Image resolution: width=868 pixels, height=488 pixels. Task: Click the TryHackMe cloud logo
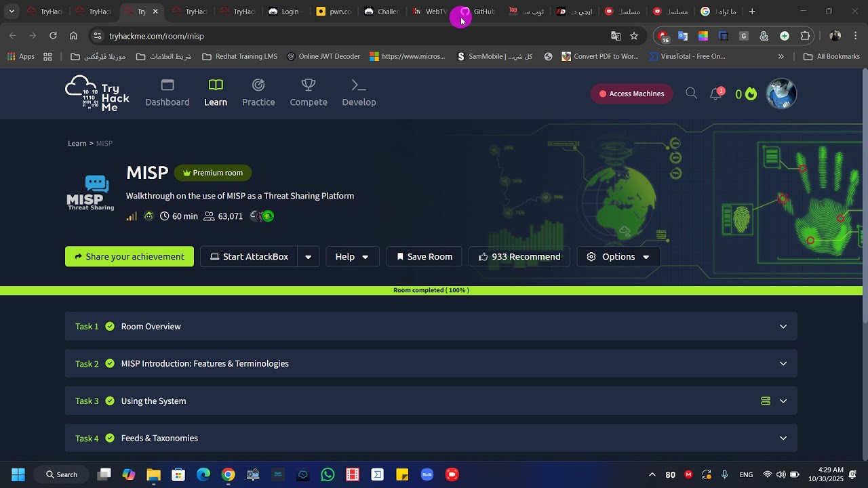[x=97, y=94]
